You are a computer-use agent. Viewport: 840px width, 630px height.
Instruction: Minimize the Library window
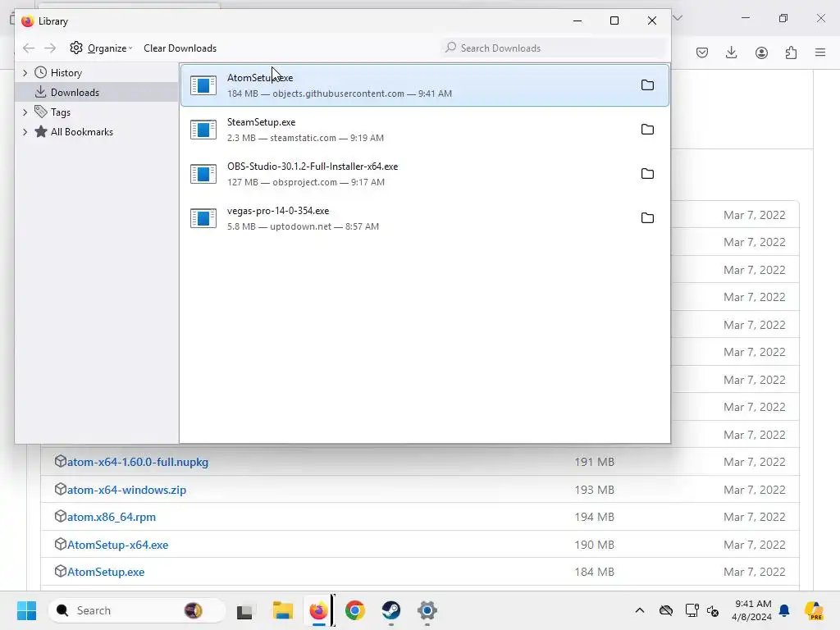click(x=577, y=21)
